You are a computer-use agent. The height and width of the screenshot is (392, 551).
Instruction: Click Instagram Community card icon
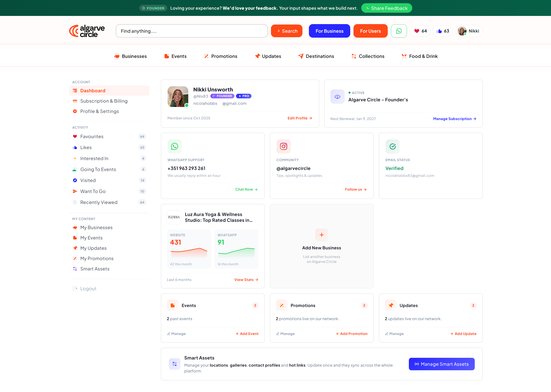point(283,146)
